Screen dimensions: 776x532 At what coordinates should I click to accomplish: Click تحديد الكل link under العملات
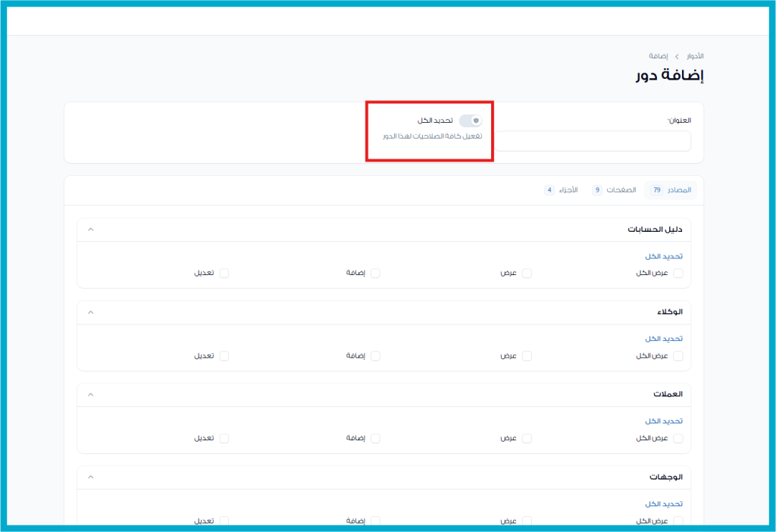coord(664,421)
